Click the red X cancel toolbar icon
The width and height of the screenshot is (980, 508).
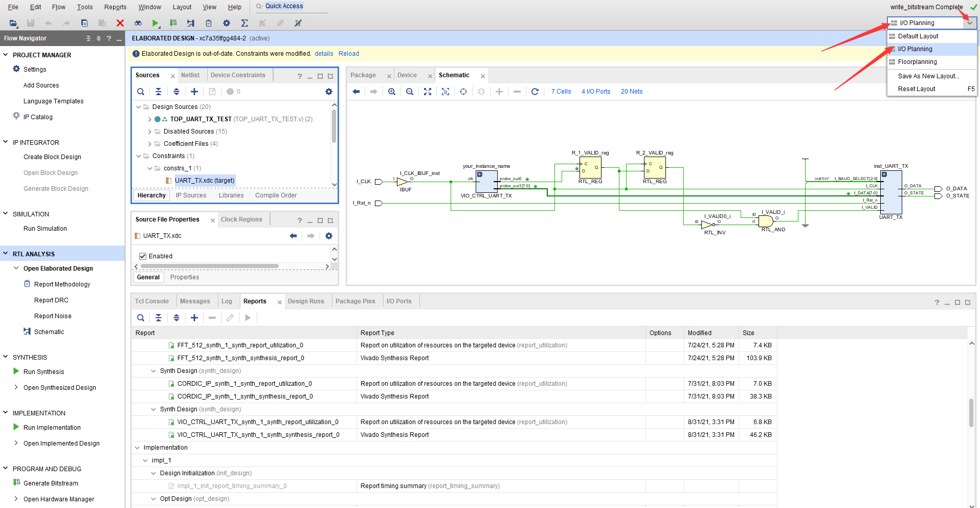tap(120, 23)
